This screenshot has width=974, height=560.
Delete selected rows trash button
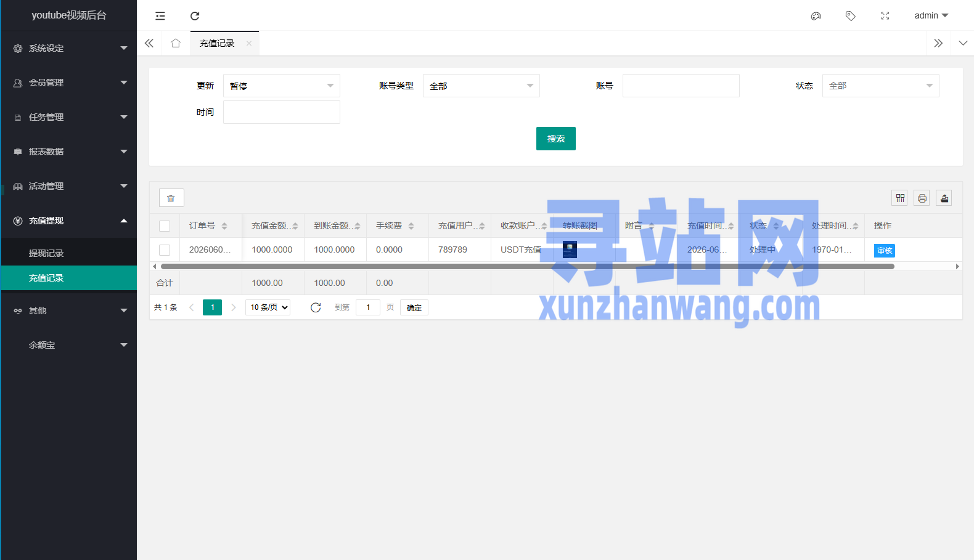tap(171, 198)
